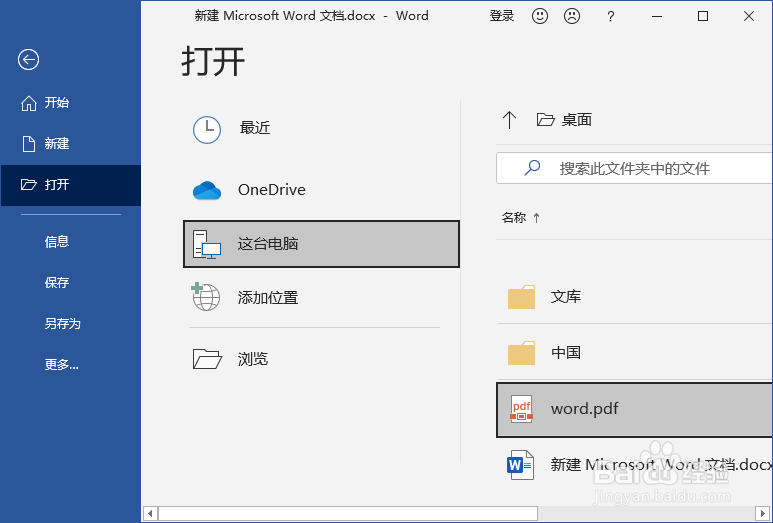
Task: Click the back arrow circle icon
Action: (28, 60)
